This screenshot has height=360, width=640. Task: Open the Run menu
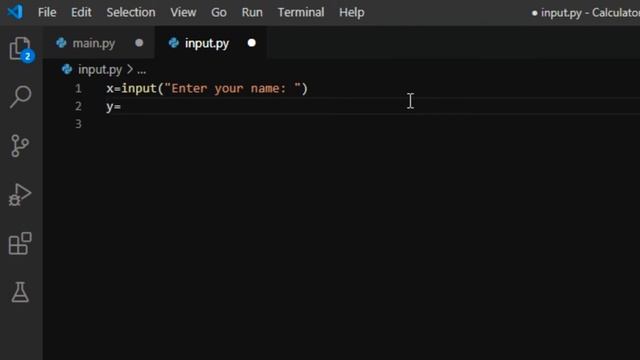coord(252,12)
